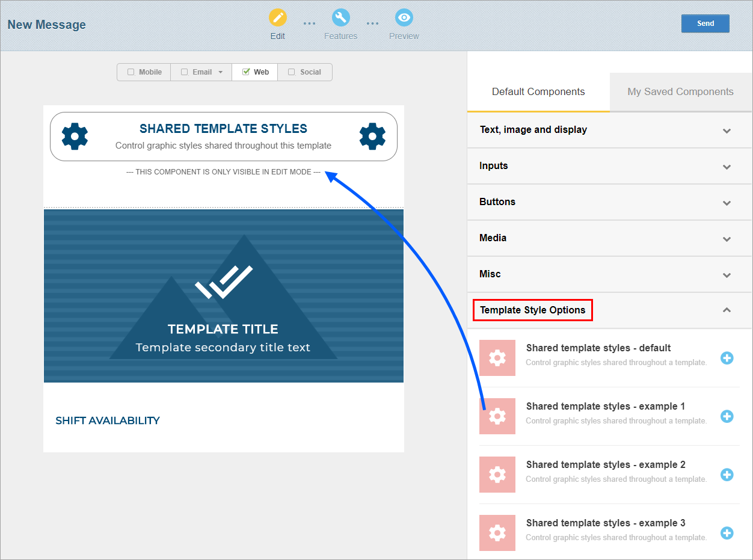The image size is (753, 560).
Task: Click the Edit pencil step icon
Action: pos(278,17)
